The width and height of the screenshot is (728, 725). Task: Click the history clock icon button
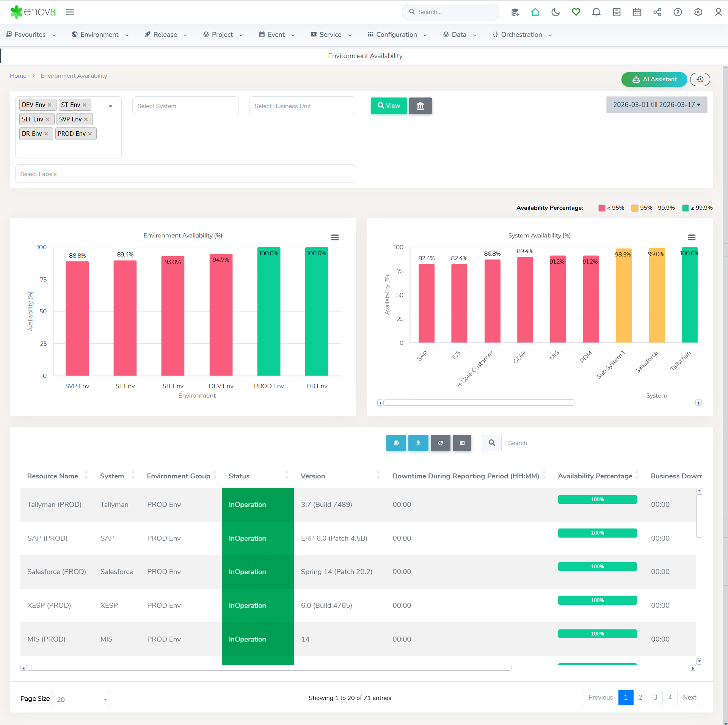tap(700, 79)
